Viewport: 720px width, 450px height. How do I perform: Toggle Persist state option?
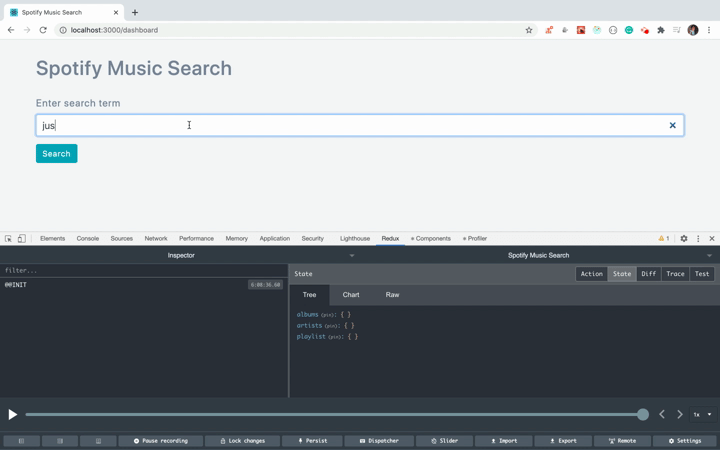312,441
